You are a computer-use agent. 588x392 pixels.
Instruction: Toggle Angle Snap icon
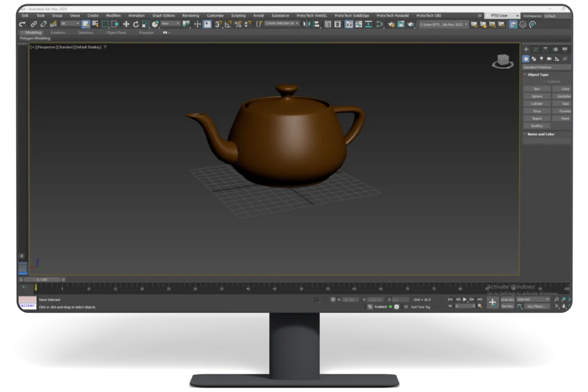tap(228, 24)
